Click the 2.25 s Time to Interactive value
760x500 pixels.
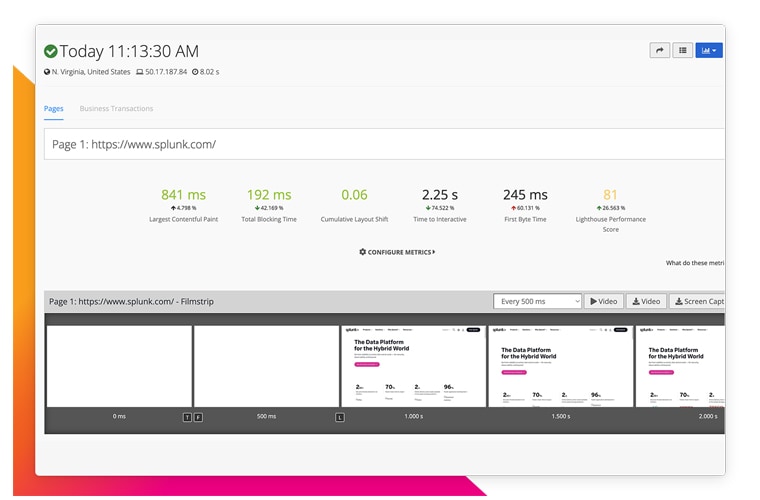[440, 195]
